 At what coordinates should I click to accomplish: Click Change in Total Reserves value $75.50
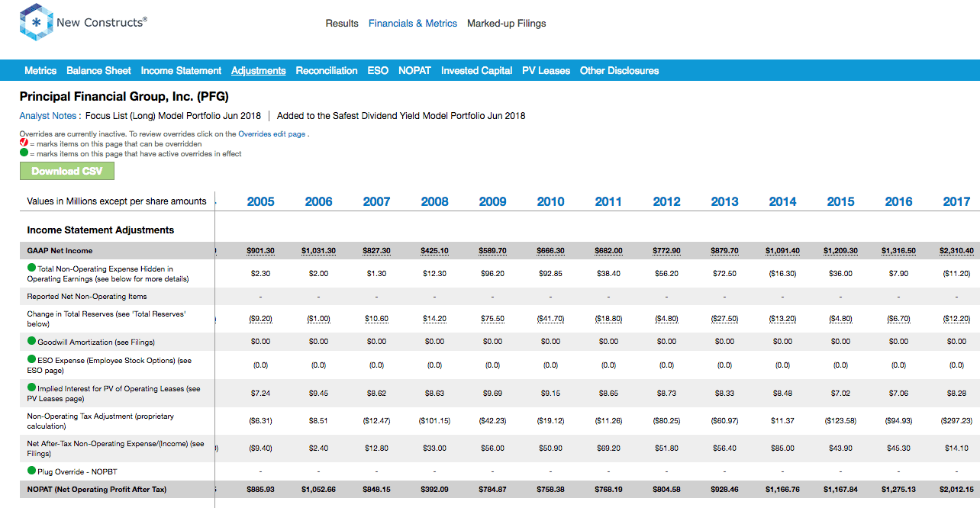(x=492, y=319)
